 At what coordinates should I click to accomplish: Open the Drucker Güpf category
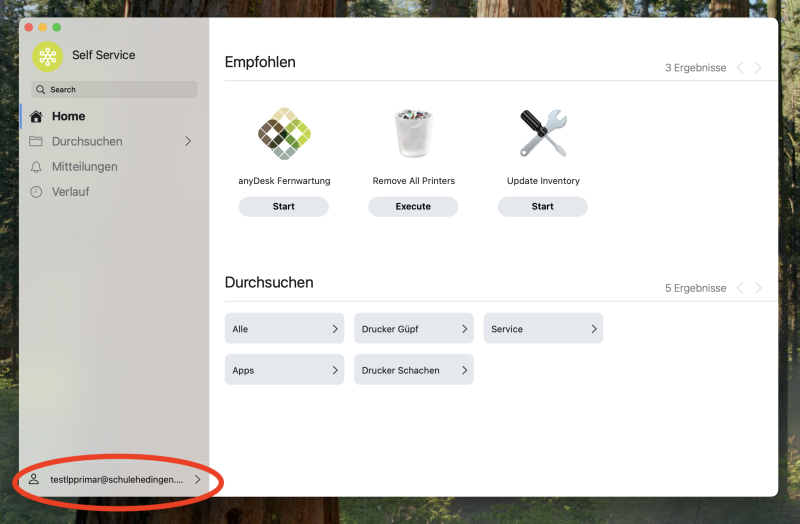(x=413, y=329)
